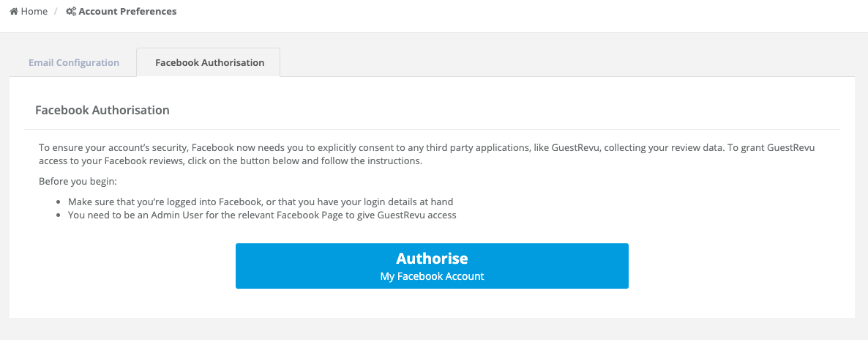The width and height of the screenshot is (868, 340).
Task: Click the slash separator in the breadcrumb
Action: coord(56,11)
